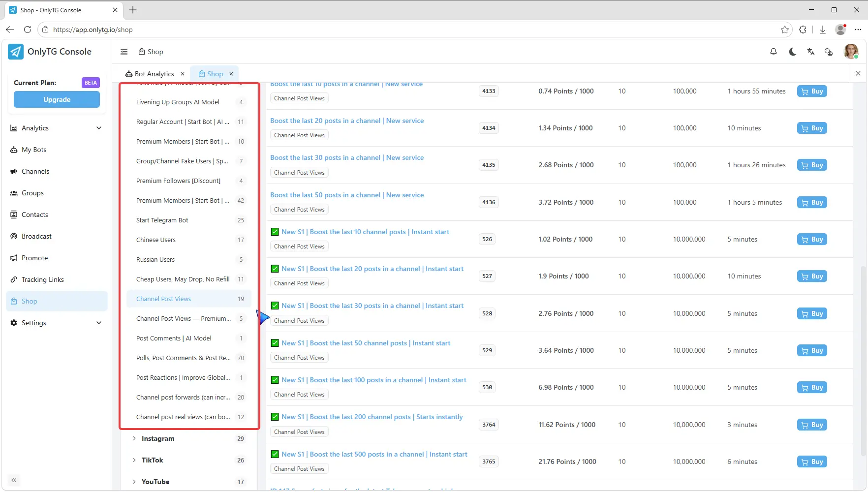Close the Bot Analytics tab
This screenshot has width=868, height=492.
click(183, 74)
